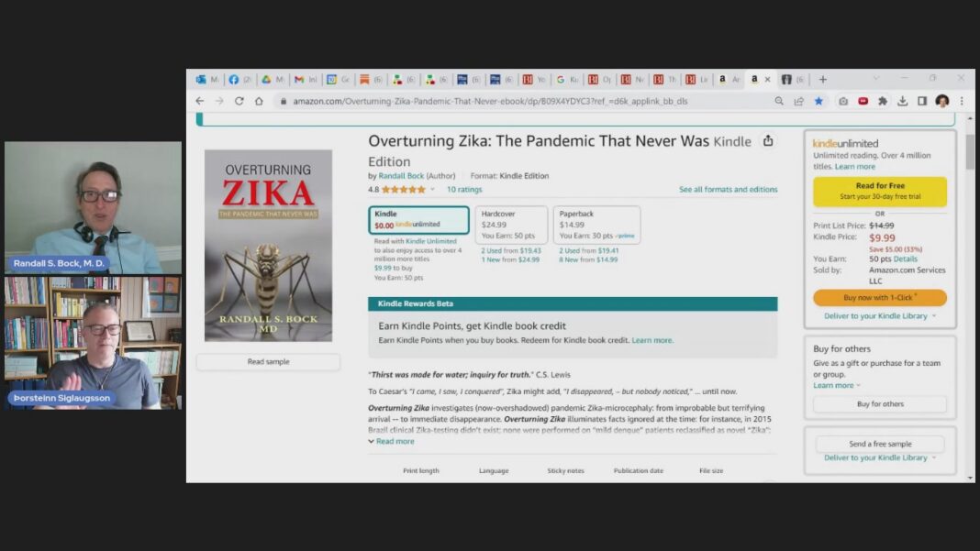View site information lock icon

pyautogui.click(x=284, y=101)
